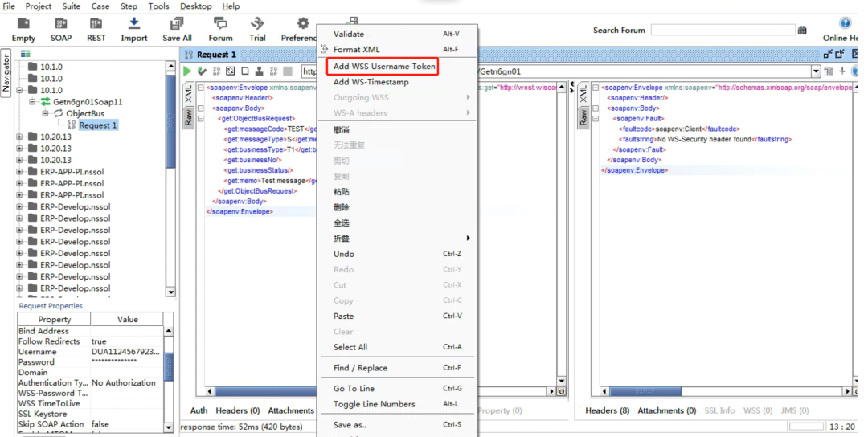Open the Project menu

click(39, 6)
